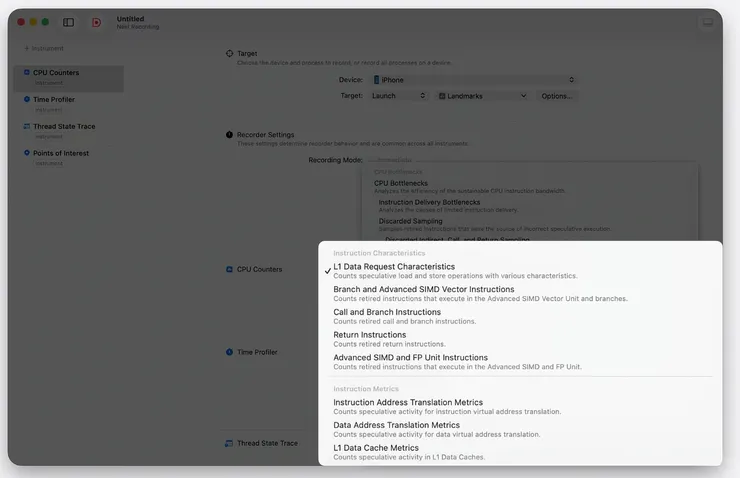Click the Thread State Trace section label
Viewport: 740px width, 478px height.
[x=267, y=443]
